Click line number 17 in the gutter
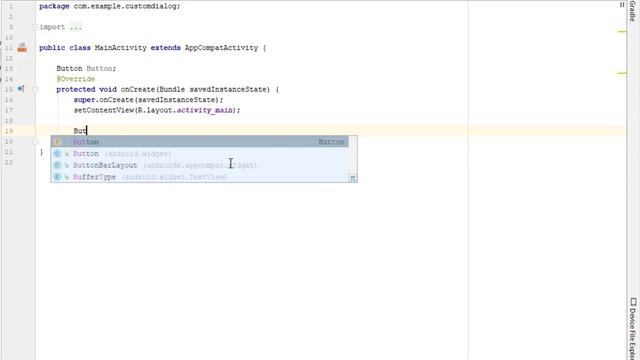Viewport: 640px width, 360px height. pyautogui.click(x=9, y=110)
